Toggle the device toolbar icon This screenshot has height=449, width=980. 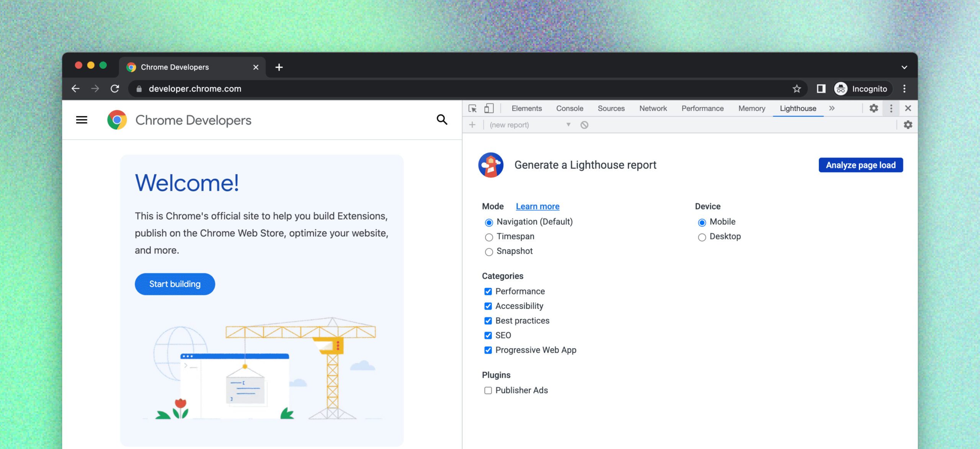[x=489, y=108]
